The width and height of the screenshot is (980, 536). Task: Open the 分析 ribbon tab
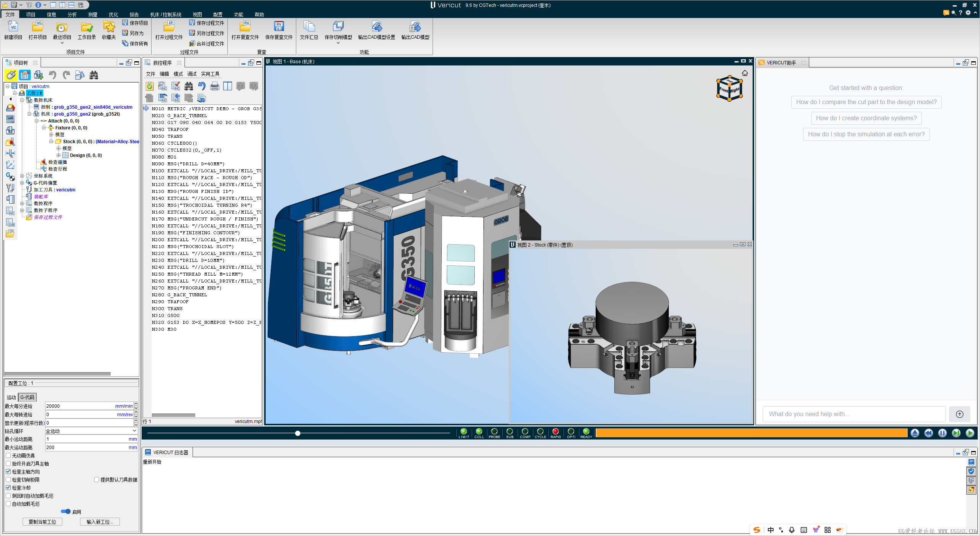(x=72, y=15)
